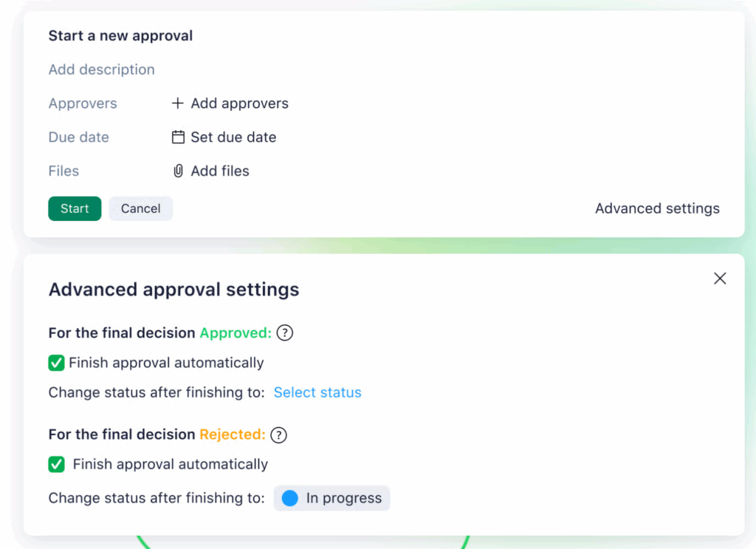
Task: Select the 'Add approvers' text
Action: coord(239,103)
